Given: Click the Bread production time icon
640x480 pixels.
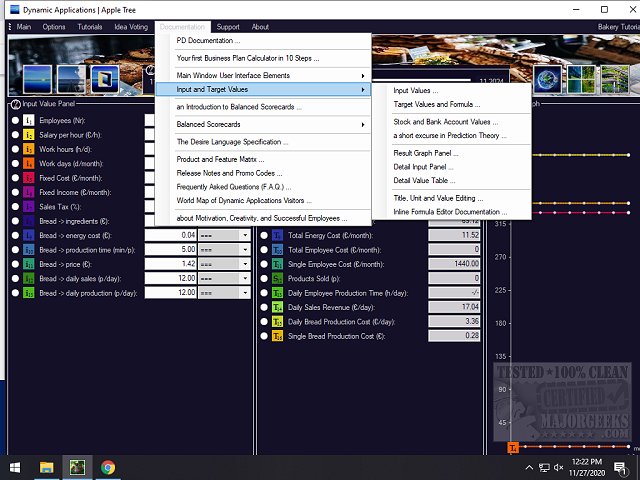Looking at the screenshot, I should 29,250.
